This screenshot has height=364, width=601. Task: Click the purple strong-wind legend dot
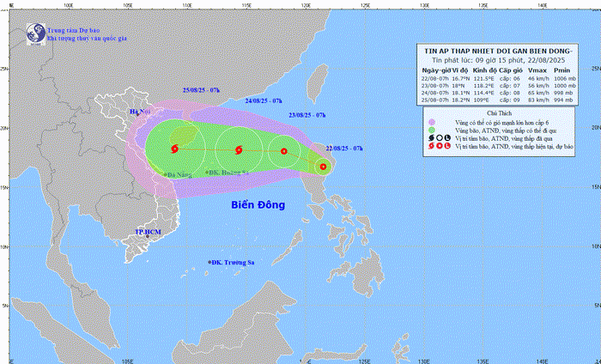tap(432, 122)
